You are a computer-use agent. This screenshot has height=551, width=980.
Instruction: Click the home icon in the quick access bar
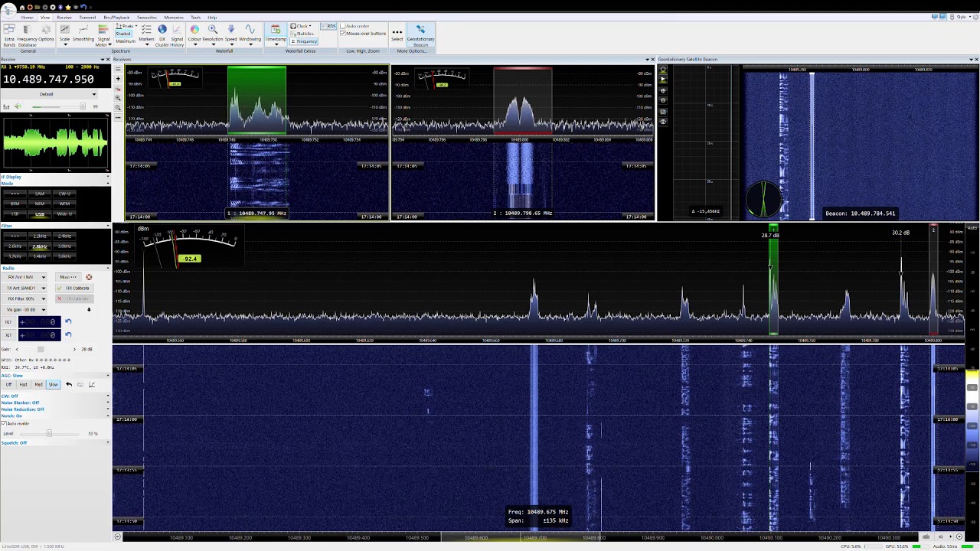coord(22,7)
